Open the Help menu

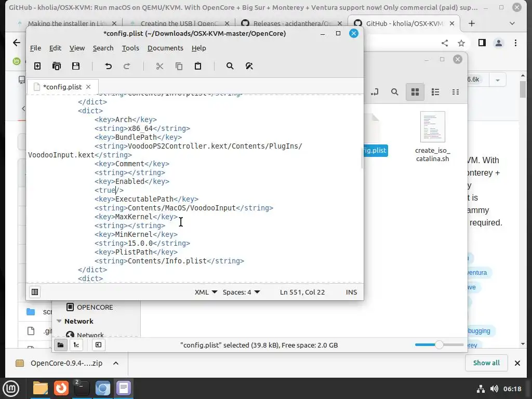(x=198, y=48)
